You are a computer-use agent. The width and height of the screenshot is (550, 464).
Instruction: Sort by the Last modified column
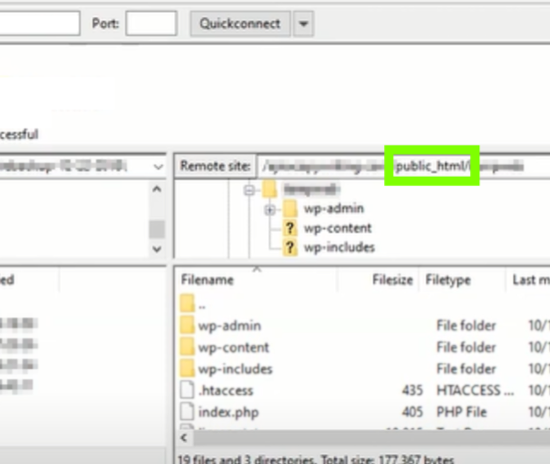pyautogui.click(x=531, y=280)
